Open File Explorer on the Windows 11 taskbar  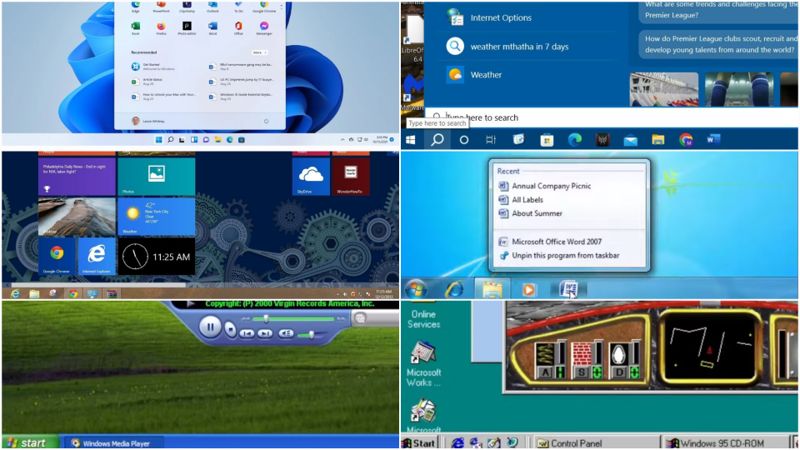click(x=218, y=140)
